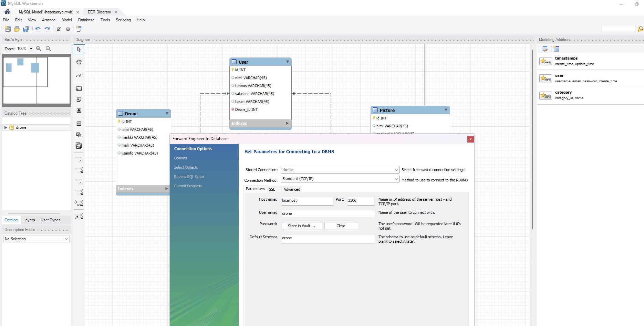Expand Indexes section of Drone table
The image size is (644, 326).
(167, 189)
